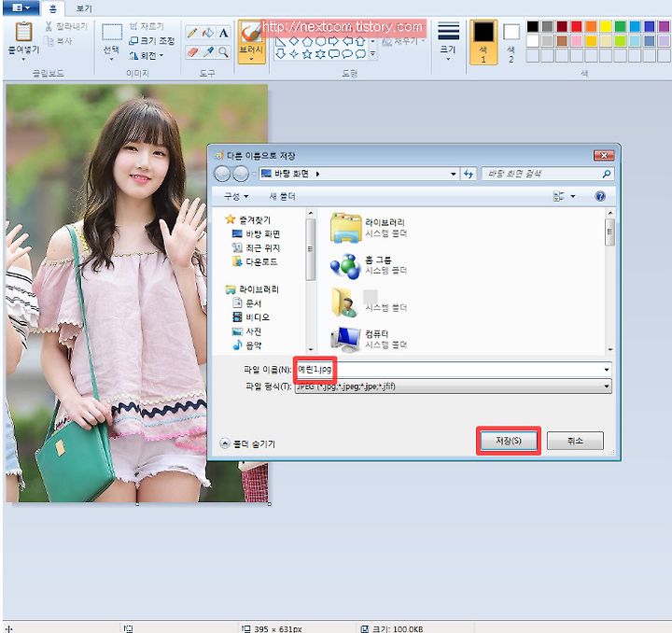Click the 바탕 화면 검색 search field
Image resolution: width=672 pixels, height=633 pixels.
pos(548,174)
